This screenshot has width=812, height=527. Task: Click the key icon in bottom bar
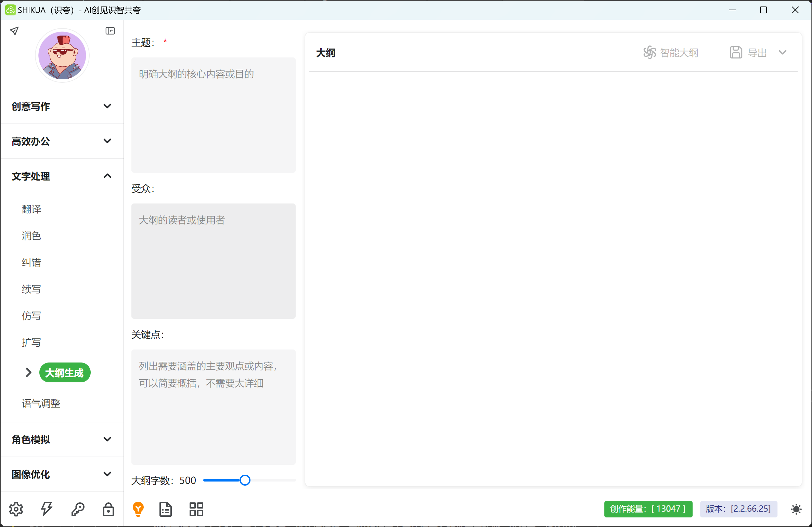point(78,509)
